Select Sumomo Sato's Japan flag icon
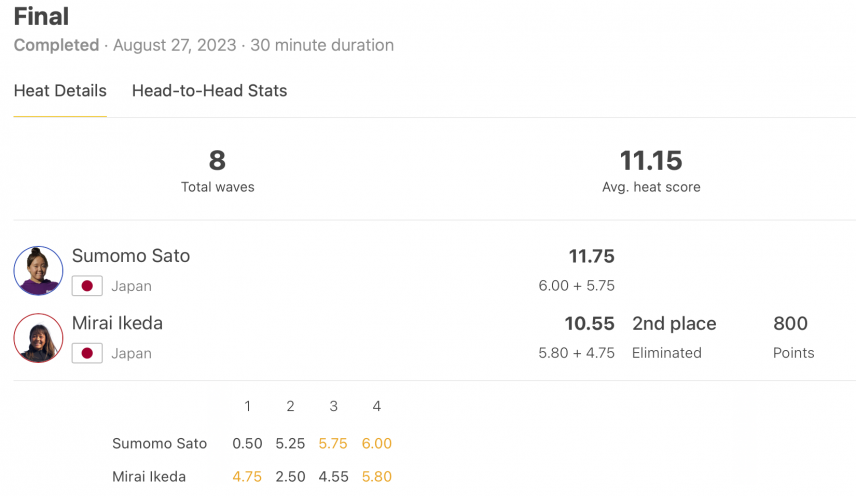Screen dimensions: 856x496 coord(87,286)
